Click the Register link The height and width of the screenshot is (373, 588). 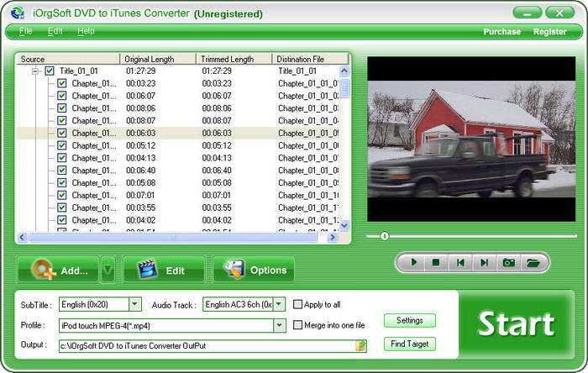pos(549,32)
